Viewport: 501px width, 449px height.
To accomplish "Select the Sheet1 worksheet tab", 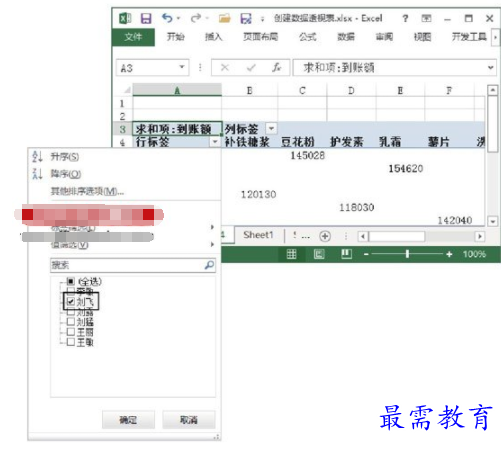I will pos(258,235).
